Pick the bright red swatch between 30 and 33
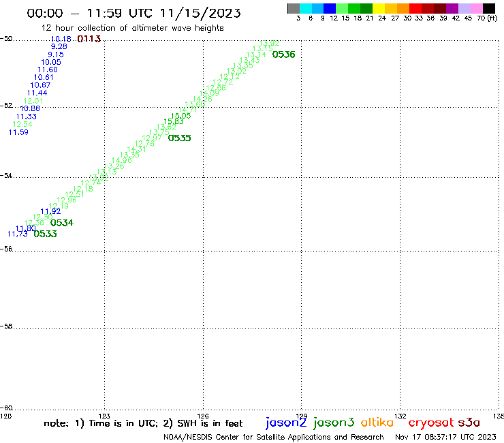504x443 pixels. pyautogui.click(x=415, y=8)
